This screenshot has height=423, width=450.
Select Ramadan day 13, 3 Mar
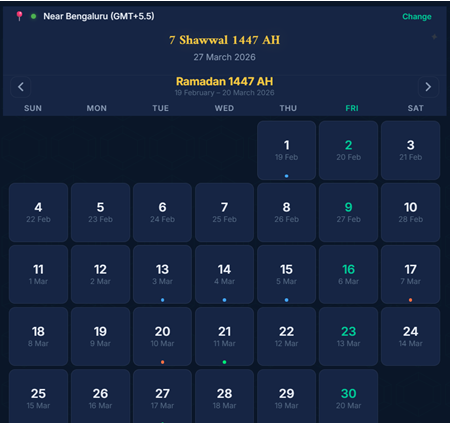(x=162, y=274)
